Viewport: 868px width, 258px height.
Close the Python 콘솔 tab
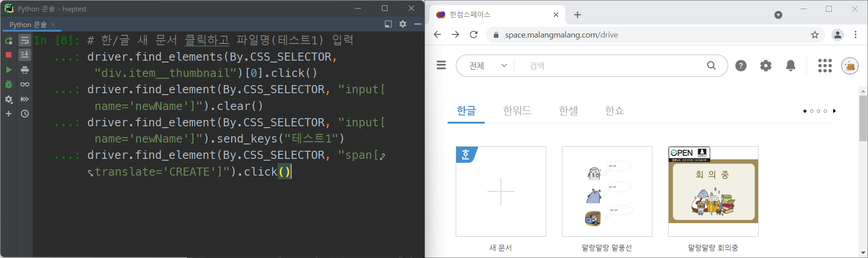pyautogui.click(x=53, y=24)
